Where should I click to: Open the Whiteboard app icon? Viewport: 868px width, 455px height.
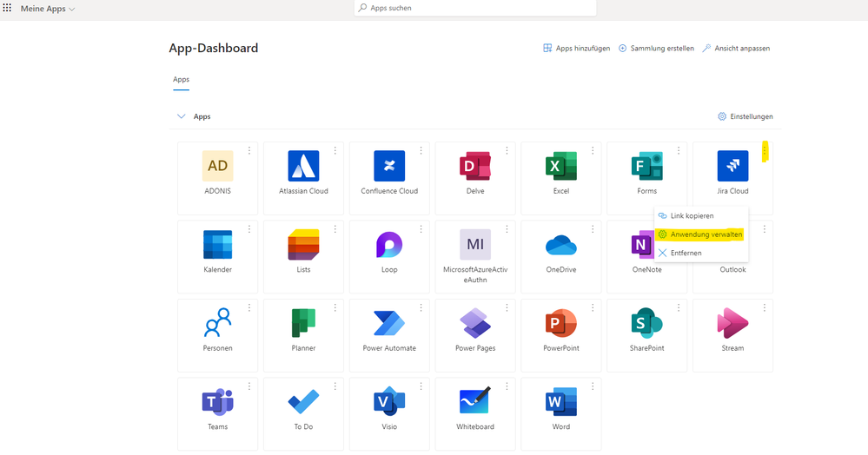point(475,402)
